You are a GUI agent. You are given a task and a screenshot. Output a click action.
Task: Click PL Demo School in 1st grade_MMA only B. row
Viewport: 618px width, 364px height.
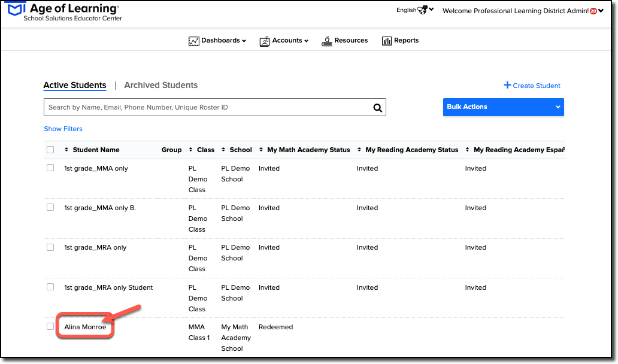click(x=235, y=213)
